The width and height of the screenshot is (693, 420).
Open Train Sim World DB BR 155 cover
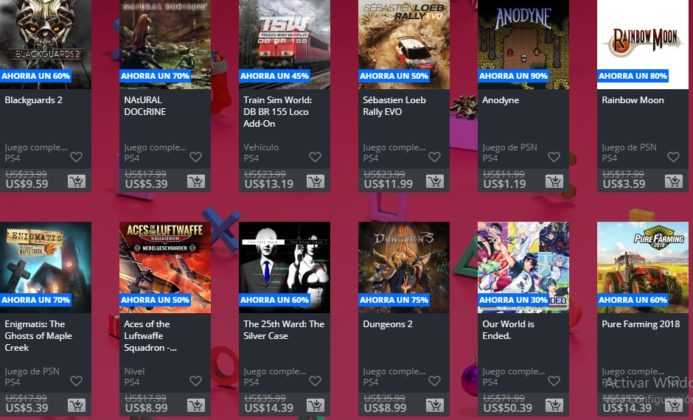[x=285, y=44]
